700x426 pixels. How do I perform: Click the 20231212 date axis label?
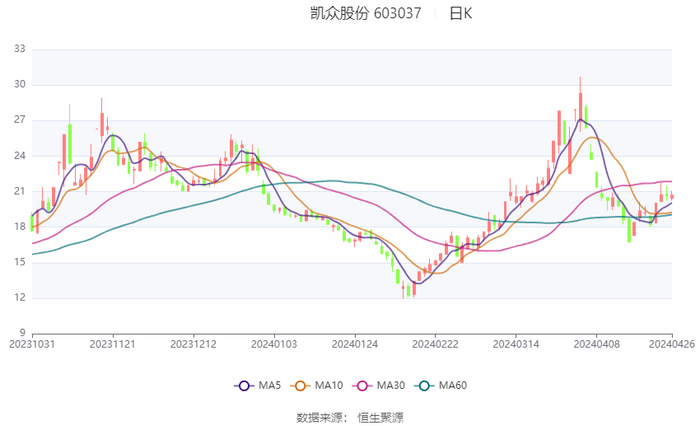193,344
